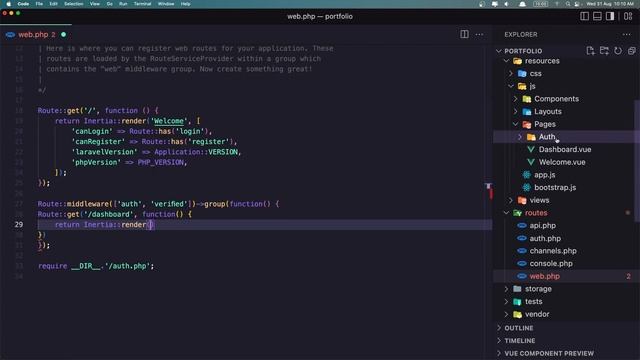This screenshot has height=360, width=640.
Task: Expand the views folder chevron
Action: point(511,200)
